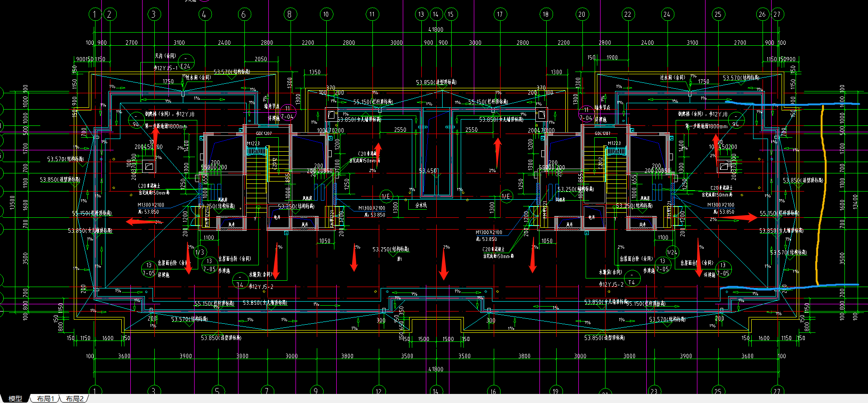Click top-row grid axis bubble 18
Viewport: 868px width, 403px height.
[546, 14]
